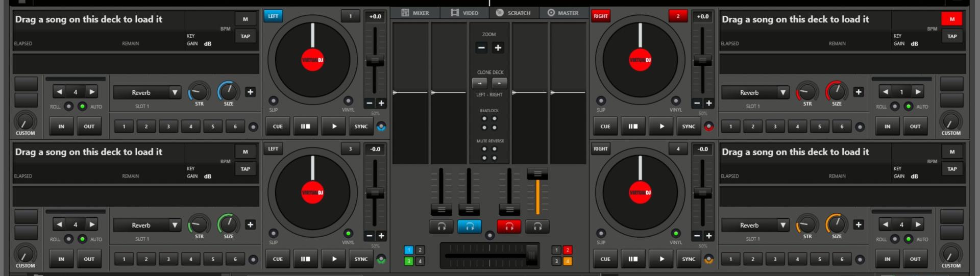The height and width of the screenshot is (276, 980).
Task: Toggle Slip mode on deck 4
Action: tap(601, 234)
